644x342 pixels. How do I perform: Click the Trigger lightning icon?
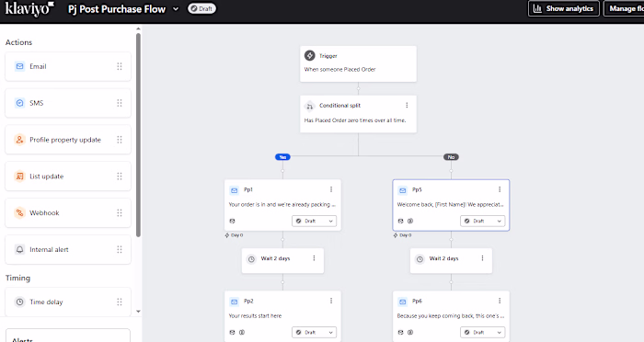coord(310,55)
